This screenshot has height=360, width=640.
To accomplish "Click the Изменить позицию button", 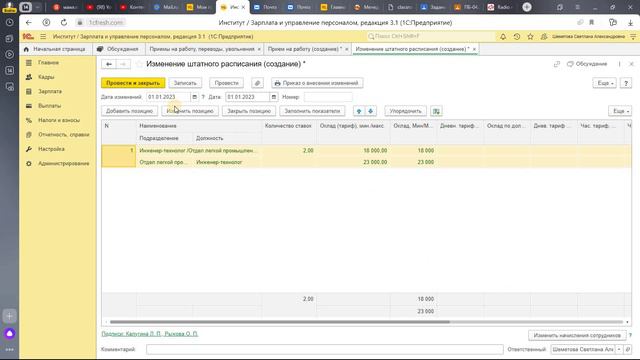I will [x=190, y=111].
